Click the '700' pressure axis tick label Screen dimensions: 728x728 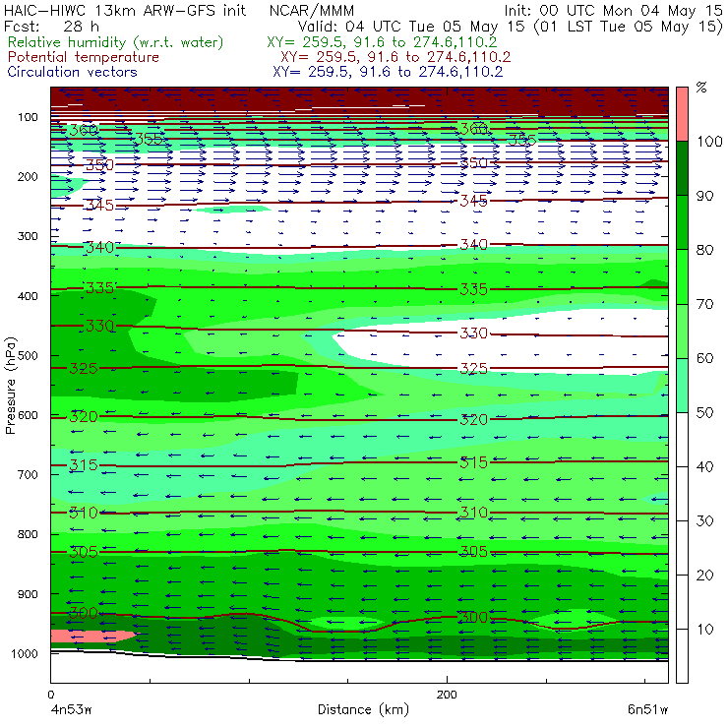pos(28,474)
